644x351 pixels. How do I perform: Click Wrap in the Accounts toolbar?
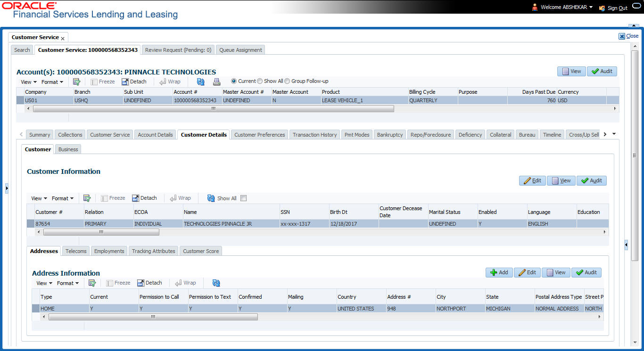pyautogui.click(x=170, y=82)
